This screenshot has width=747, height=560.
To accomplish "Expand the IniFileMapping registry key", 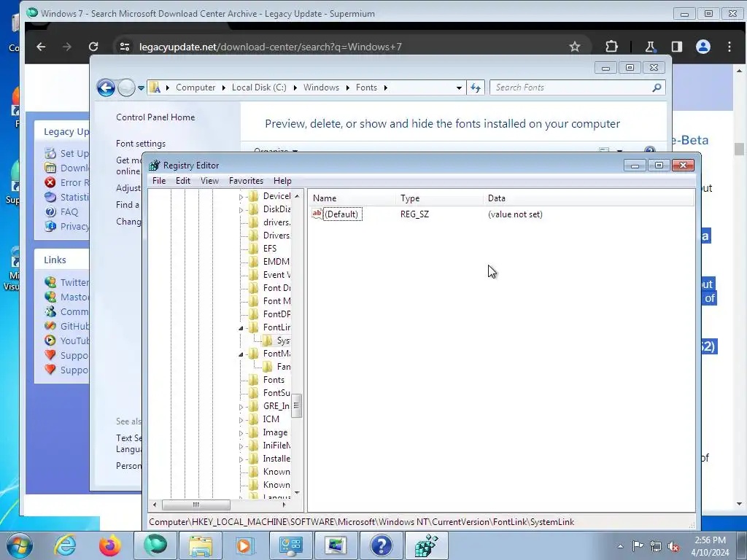I will pyautogui.click(x=241, y=446).
